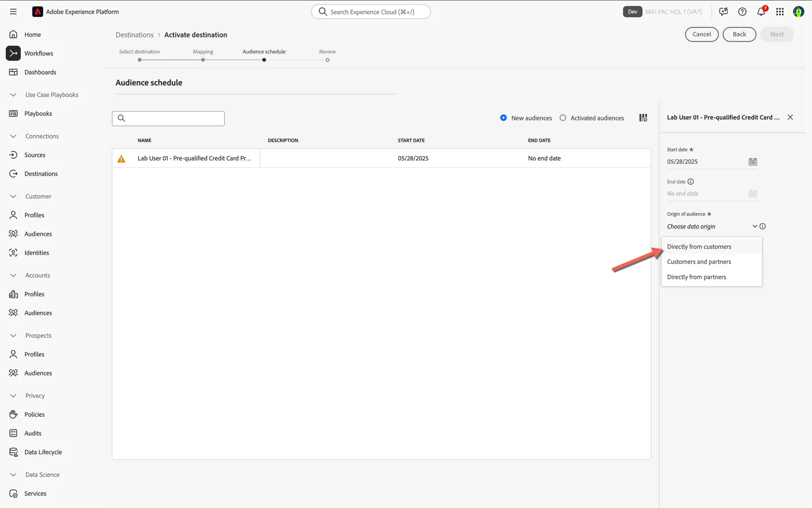Collapse the Connections section
Image resolution: width=812 pixels, height=508 pixels.
coord(13,136)
